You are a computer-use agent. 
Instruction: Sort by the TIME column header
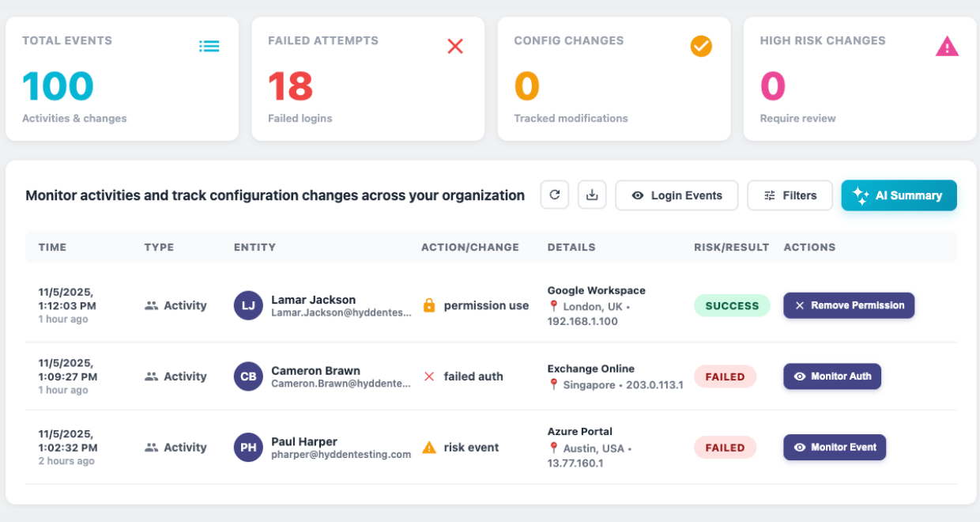click(52, 247)
